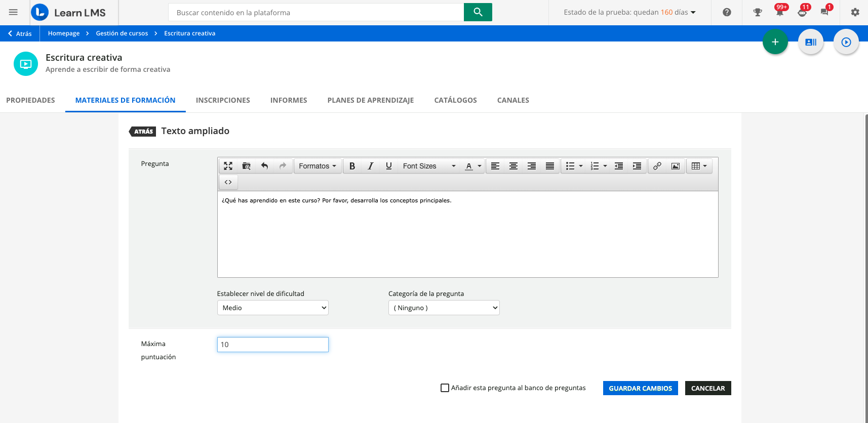868x423 pixels.
Task: Expand the numbered list style arrow
Action: coord(605,166)
